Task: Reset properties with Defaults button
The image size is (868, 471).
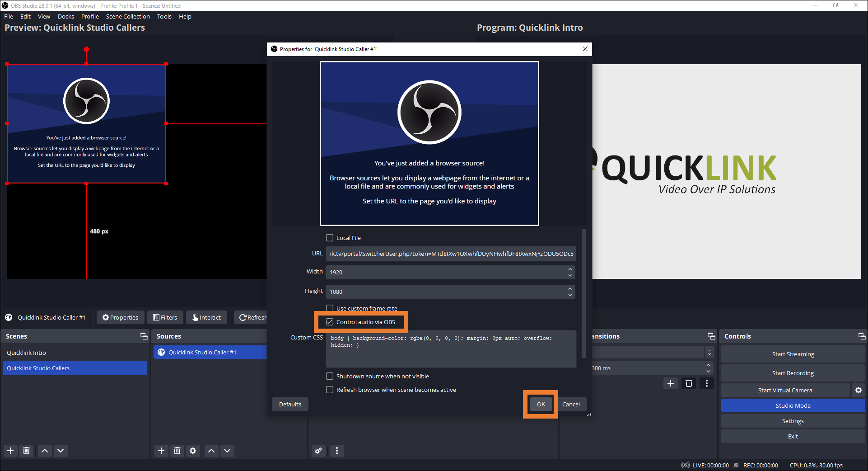Action: pyautogui.click(x=290, y=404)
